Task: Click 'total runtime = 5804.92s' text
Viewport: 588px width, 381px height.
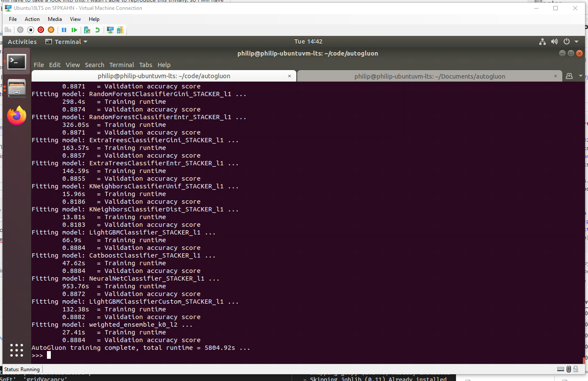Action: pos(189,348)
